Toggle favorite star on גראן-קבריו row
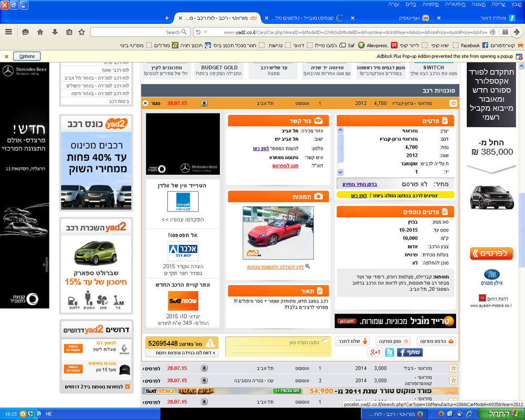Screen dimensions: 525x420 [454, 103]
